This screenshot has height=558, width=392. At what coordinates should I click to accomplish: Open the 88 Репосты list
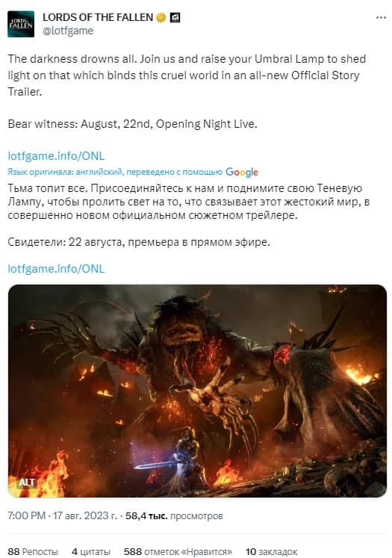tap(33, 551)
